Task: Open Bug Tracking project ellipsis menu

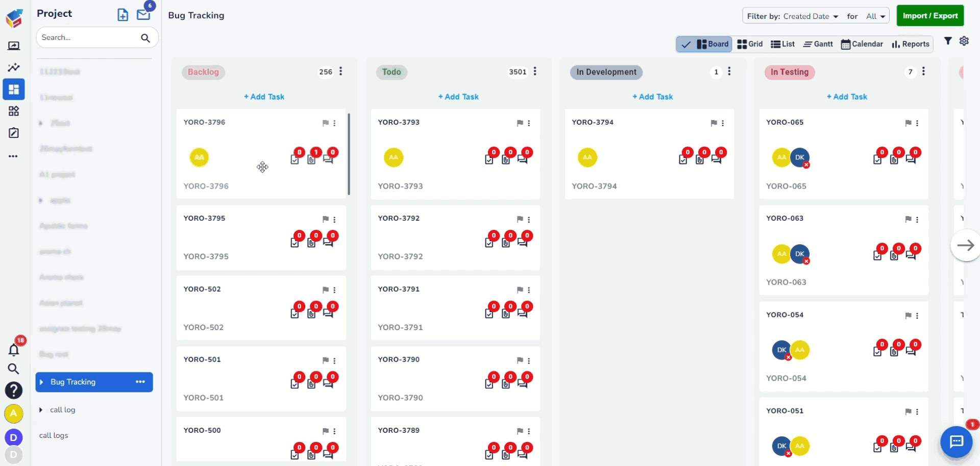Action: click(x=140, y=382)
